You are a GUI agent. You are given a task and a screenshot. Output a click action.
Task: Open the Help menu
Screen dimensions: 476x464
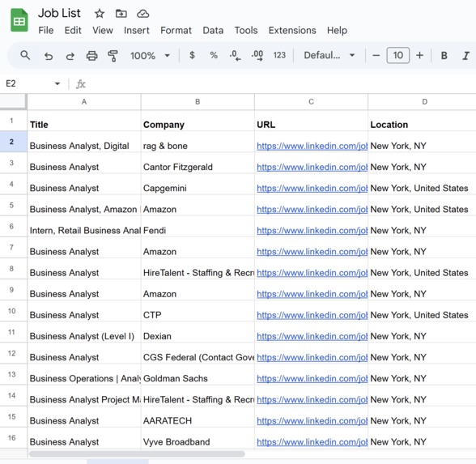[337, 31]
